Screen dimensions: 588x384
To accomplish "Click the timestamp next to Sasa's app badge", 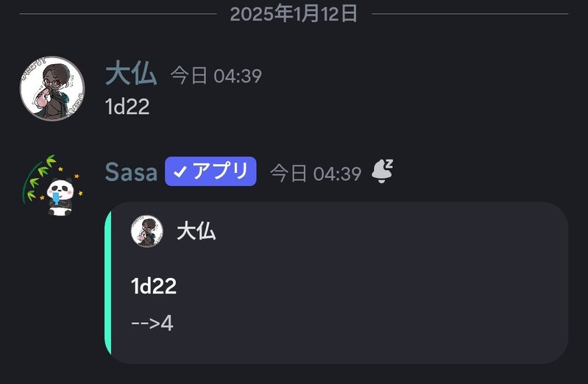I will (315, 174).
